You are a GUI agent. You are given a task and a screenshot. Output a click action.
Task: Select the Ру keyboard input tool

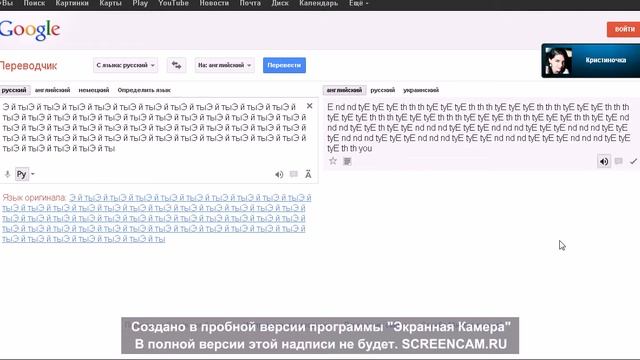click(21, 174)
